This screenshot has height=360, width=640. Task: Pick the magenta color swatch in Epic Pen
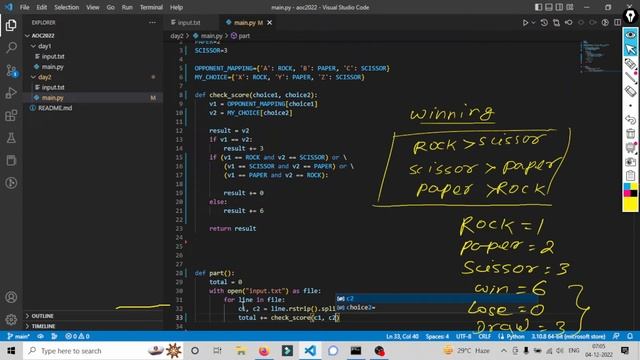click(627, 193)
